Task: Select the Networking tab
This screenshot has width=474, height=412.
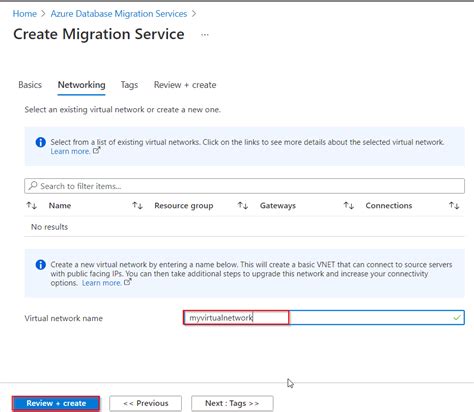Action: click(x=81, y=85)
